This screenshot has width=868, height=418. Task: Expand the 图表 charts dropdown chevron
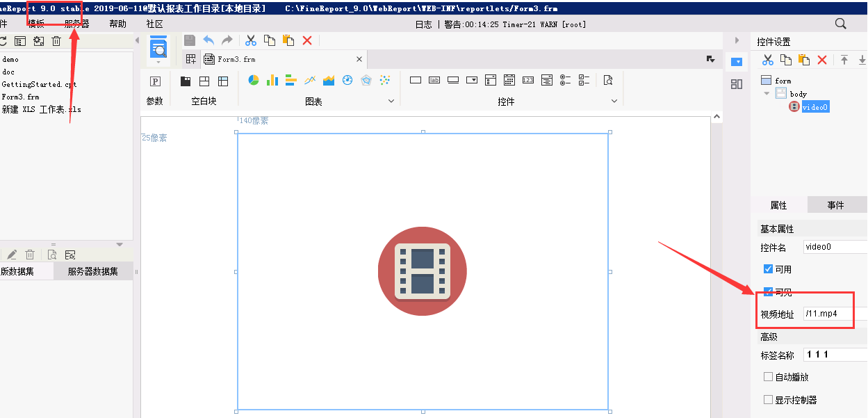391,102
